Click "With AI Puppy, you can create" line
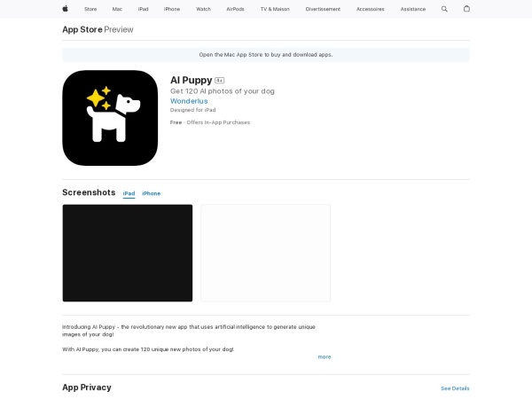 148,349
